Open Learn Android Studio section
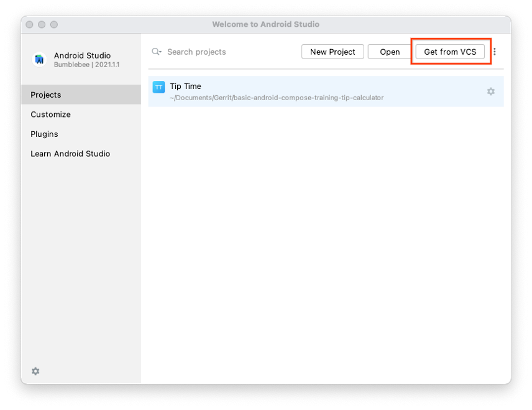This screenshot has height=410, width=532. click(70, 154)
